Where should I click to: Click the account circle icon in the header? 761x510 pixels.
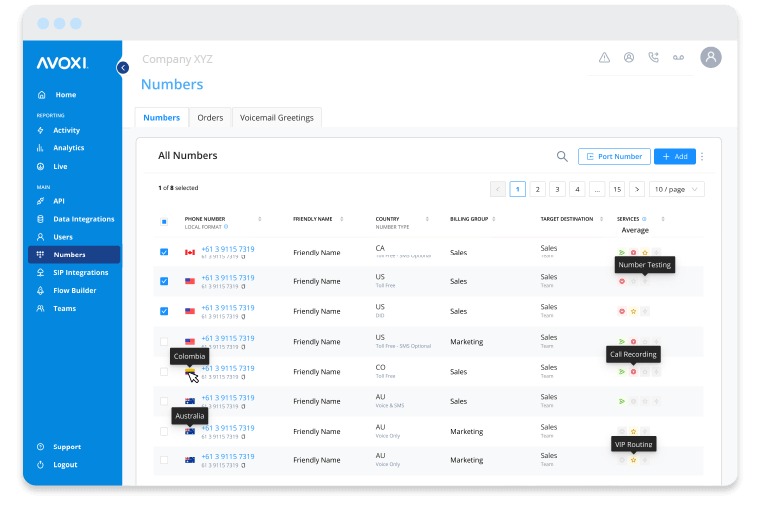point(629,58)
